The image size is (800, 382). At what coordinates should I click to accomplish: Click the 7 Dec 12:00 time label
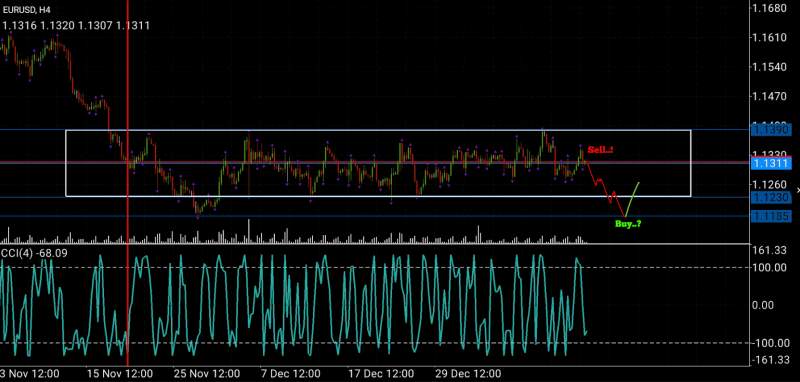click(x=290, y=374)
